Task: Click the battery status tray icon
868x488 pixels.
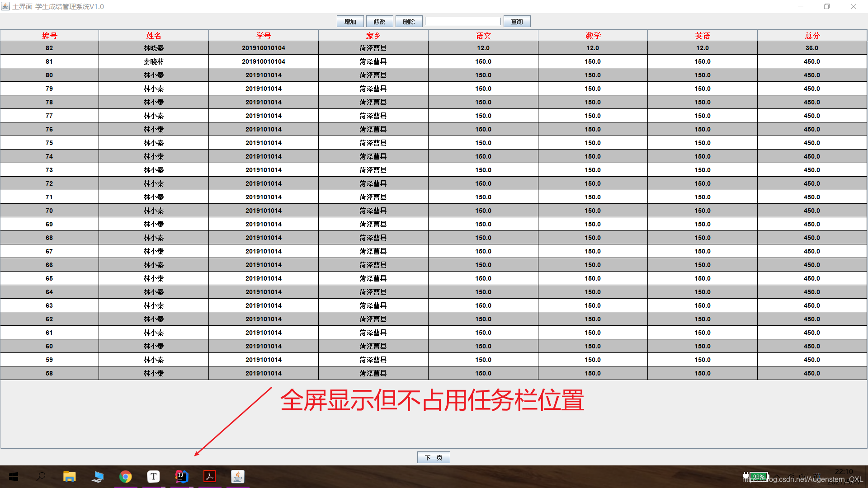Action: coord(758,477)
